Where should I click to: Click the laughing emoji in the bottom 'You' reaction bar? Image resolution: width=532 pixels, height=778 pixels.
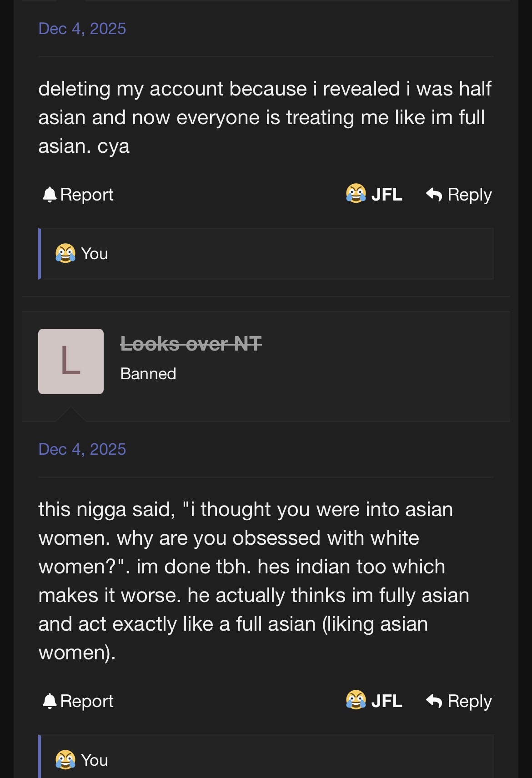click(65, 760)
